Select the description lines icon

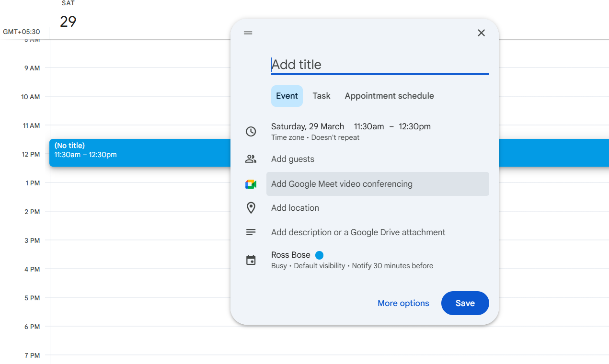click(x=251, y=232)
